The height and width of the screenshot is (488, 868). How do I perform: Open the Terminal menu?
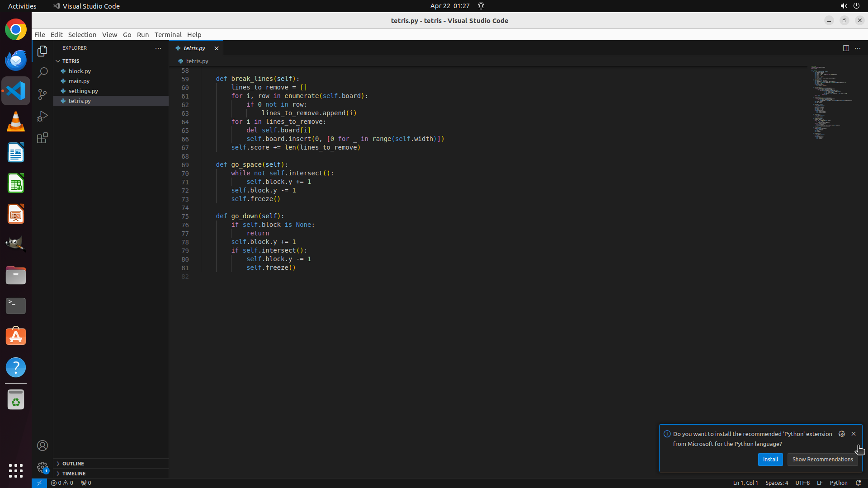click(168, 35)
